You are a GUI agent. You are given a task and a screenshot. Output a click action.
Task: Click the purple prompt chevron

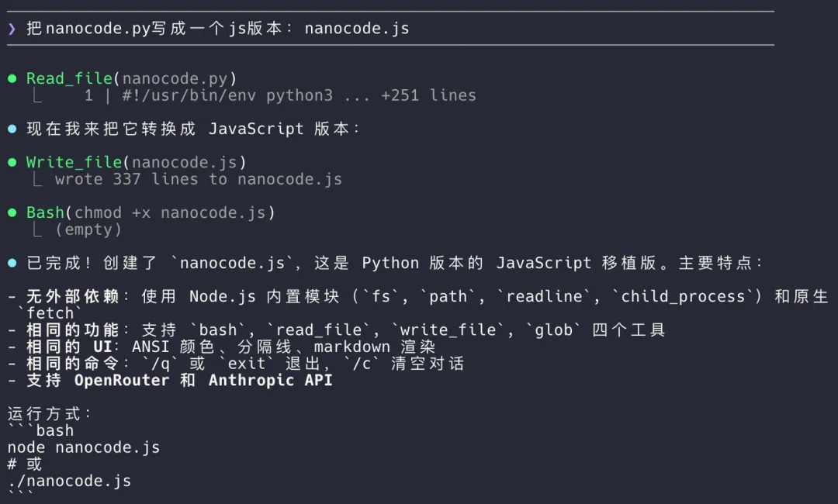click(12, 29)
